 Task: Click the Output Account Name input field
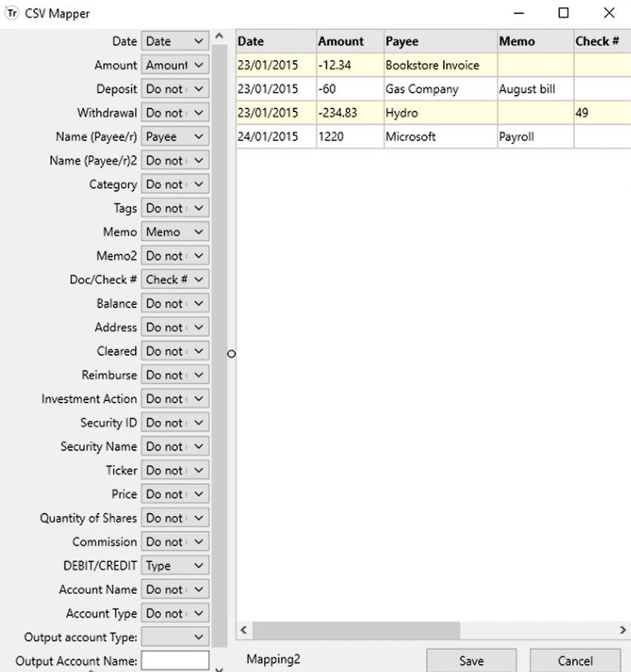[x=174, y=660]
